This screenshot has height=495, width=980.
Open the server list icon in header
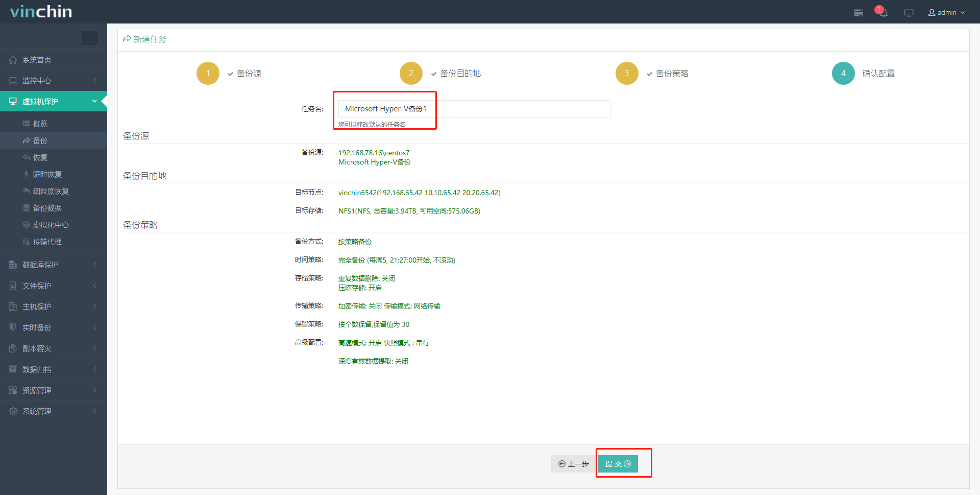click(x=859, y=13)
